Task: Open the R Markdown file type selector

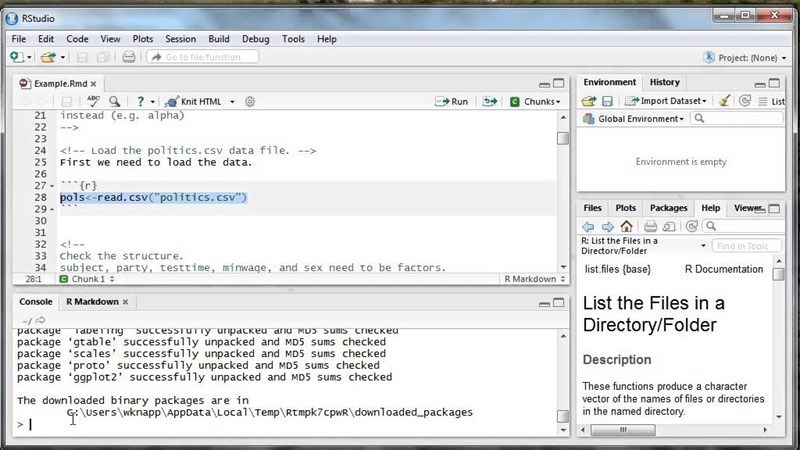Action: tap(535, 279)
